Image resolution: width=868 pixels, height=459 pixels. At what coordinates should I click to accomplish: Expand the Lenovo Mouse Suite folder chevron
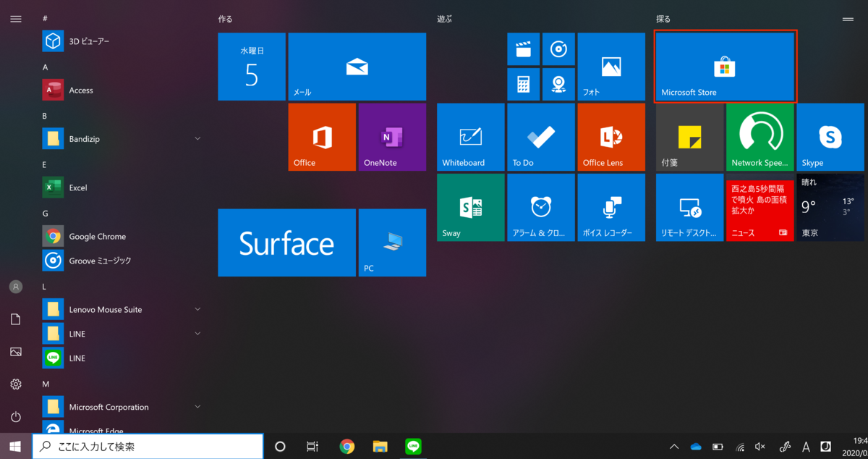coord(197,309)
